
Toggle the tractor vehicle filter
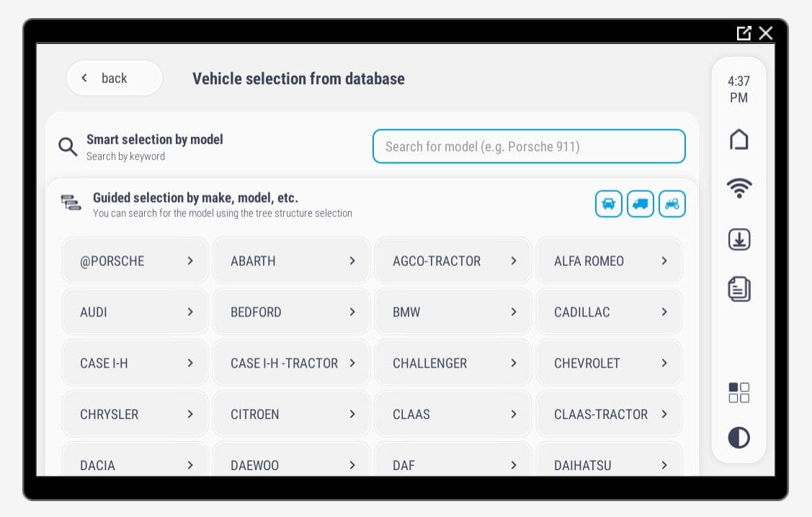tap(672, 204)
